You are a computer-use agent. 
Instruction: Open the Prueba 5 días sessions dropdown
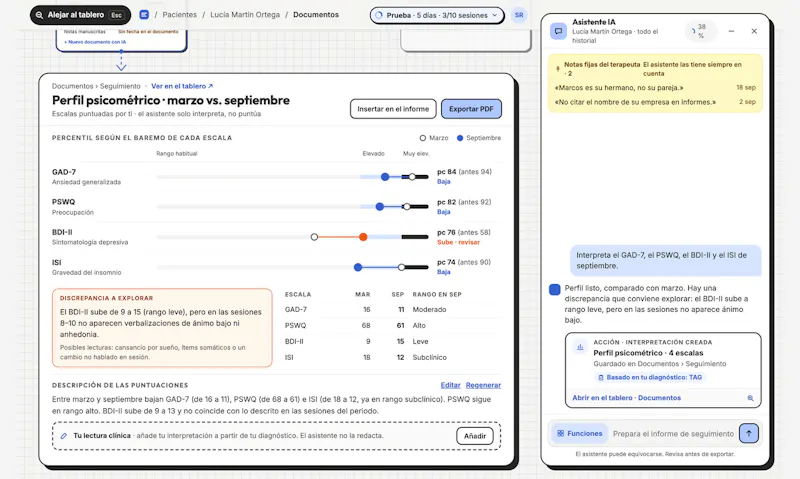[x=437, y=15]
